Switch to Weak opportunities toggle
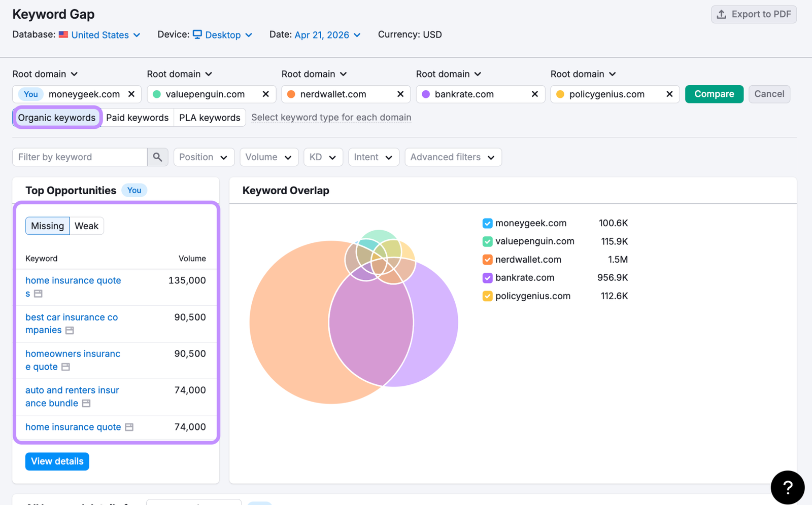812x505 pixels. tap(86, 226)
